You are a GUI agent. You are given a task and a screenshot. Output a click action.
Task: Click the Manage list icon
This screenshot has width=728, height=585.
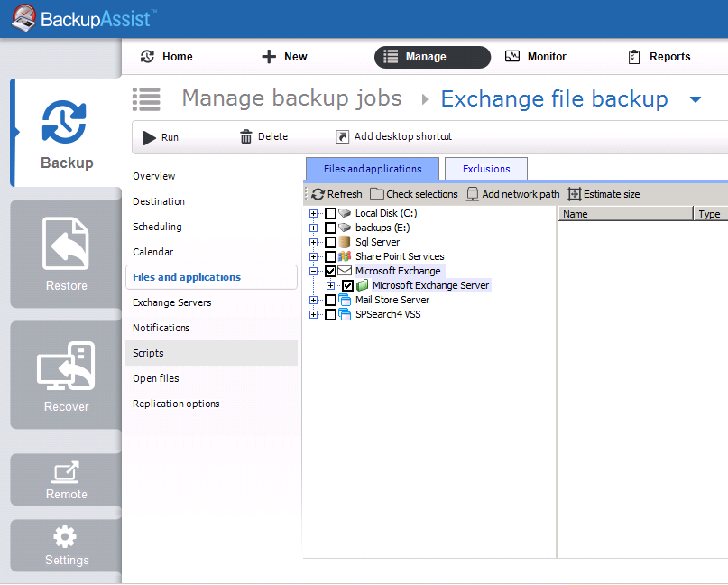391,57
